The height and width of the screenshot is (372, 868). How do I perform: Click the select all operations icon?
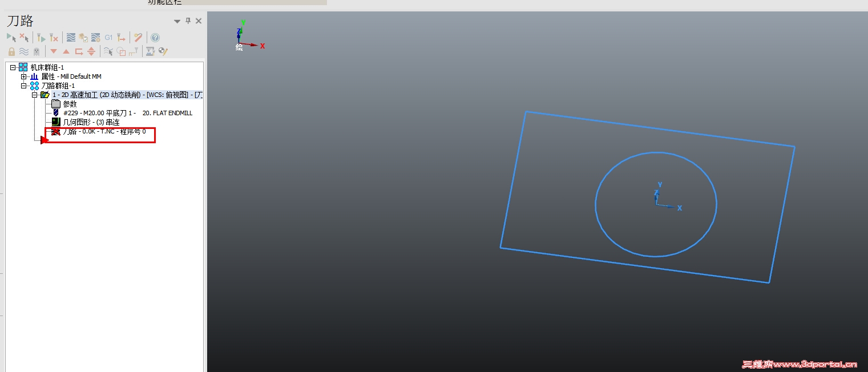(11, 38)
